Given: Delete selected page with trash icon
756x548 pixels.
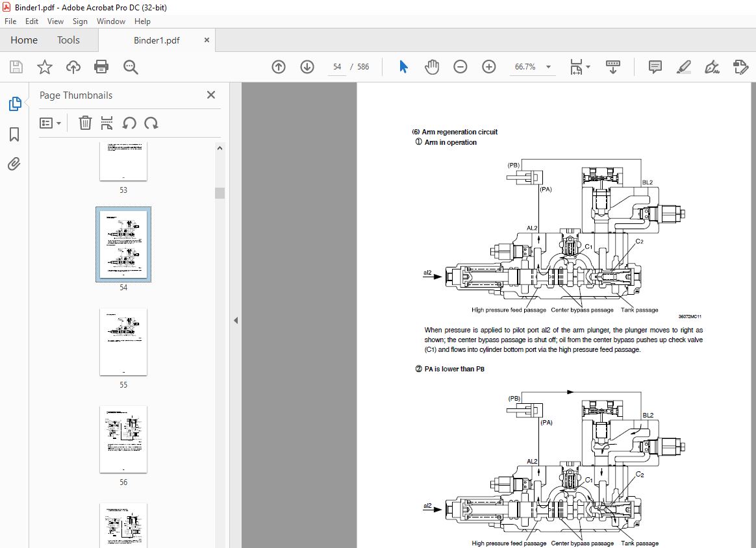Looking at the screenshot, I should [85, 123].
